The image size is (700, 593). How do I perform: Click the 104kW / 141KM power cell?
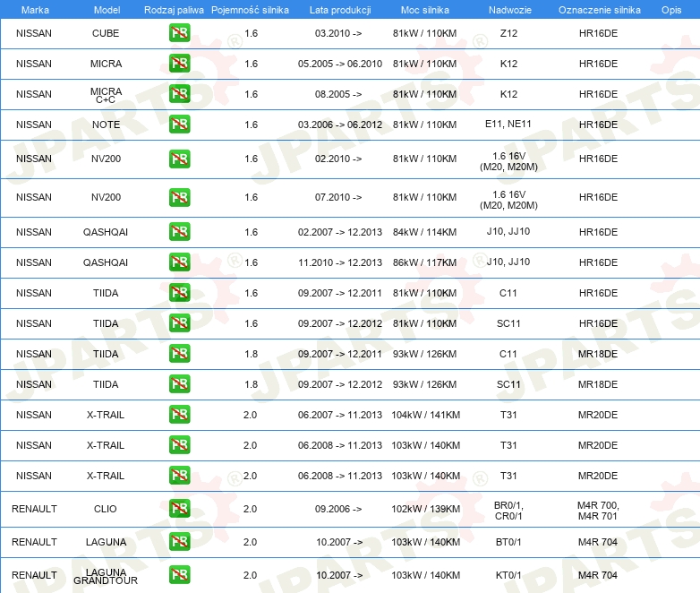pos(425,415)
